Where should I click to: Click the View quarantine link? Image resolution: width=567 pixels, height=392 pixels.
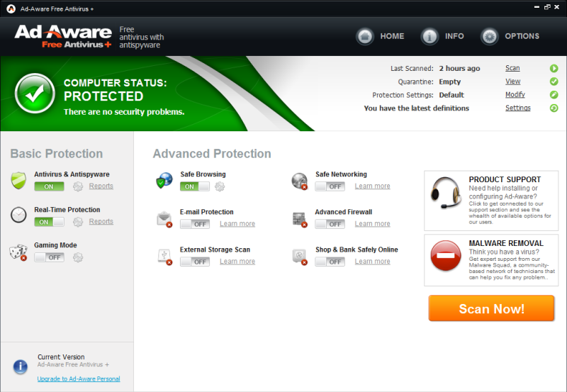512,82
